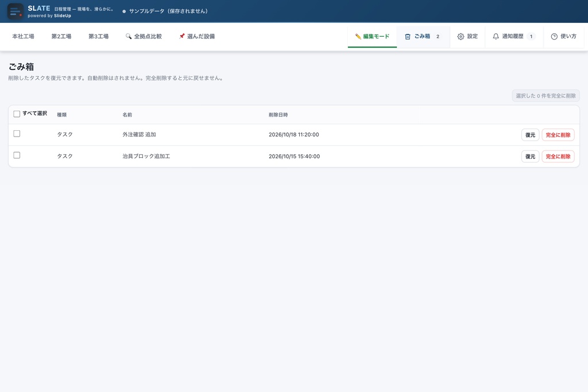This screenshot has height=392, width=588.
Task: Open the 選んだ設備 tab label
Action: [x=201, y=36]
